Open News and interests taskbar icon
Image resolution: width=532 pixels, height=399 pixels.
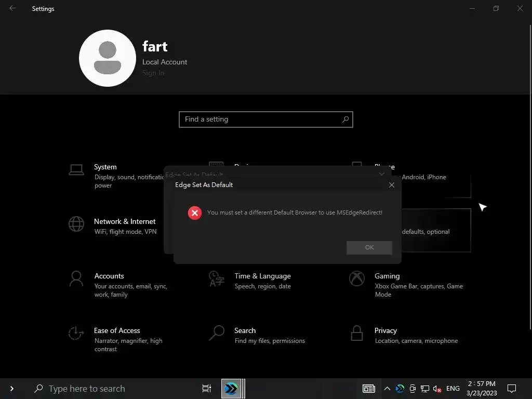[x=368, y=389]
